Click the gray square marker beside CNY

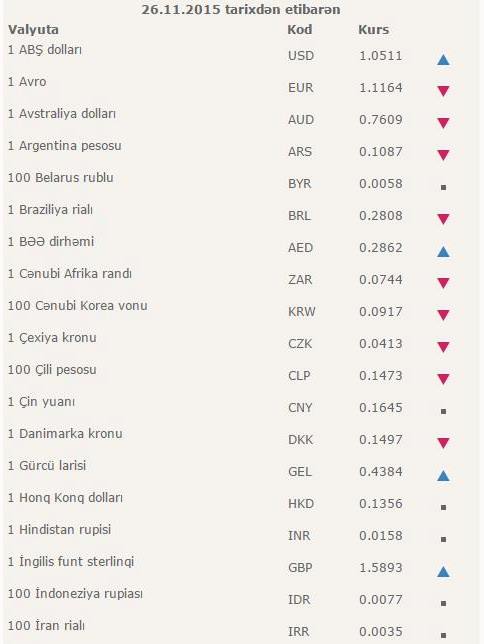tap(443, 411)
